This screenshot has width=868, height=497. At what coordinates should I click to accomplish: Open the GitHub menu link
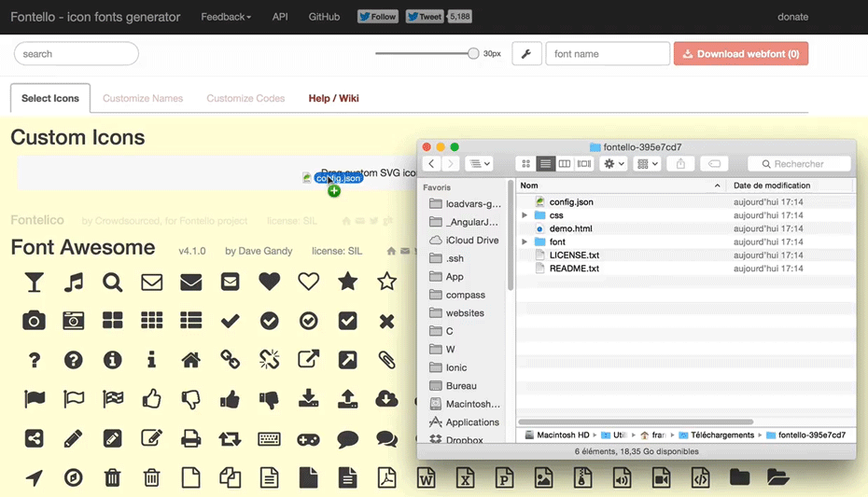click(x=325, y=17)
